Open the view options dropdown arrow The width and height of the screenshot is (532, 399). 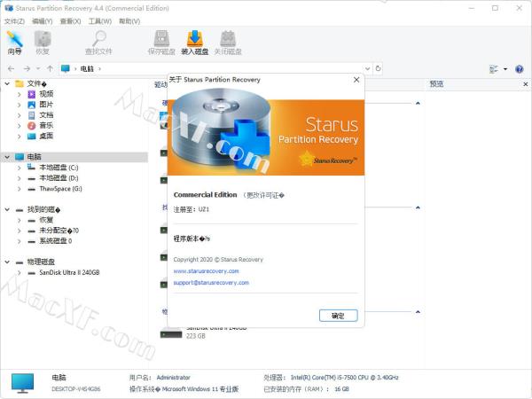[505, 69]
